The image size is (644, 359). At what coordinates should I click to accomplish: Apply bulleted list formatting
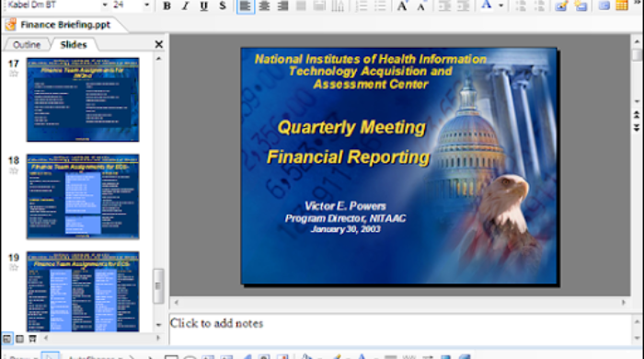point(380,6)
